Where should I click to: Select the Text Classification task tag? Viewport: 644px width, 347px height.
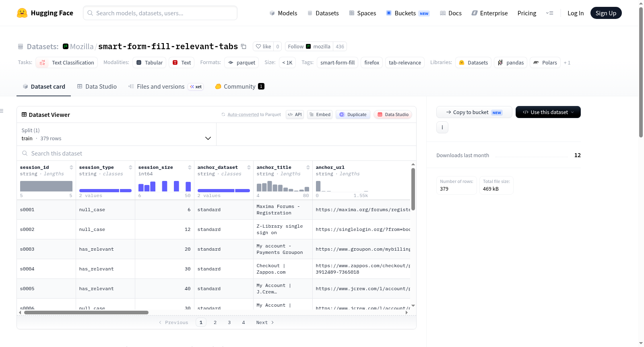point(66,62)
